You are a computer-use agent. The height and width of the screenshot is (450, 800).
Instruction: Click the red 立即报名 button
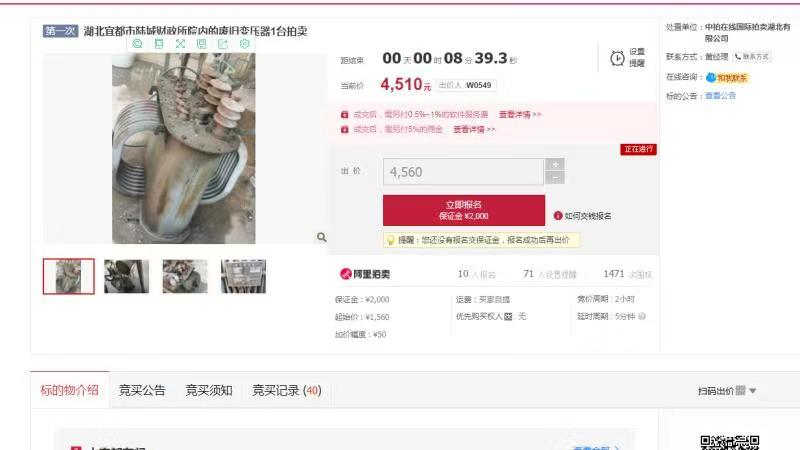[x=464, y=210]
